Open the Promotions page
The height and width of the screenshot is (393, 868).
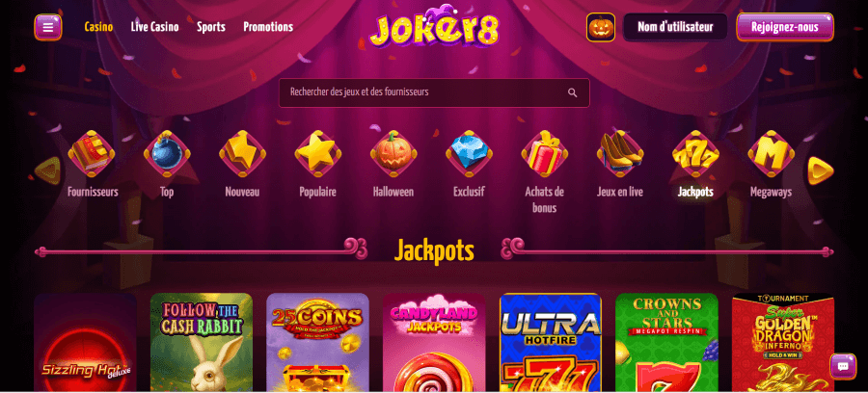click(x=268, y=27)
